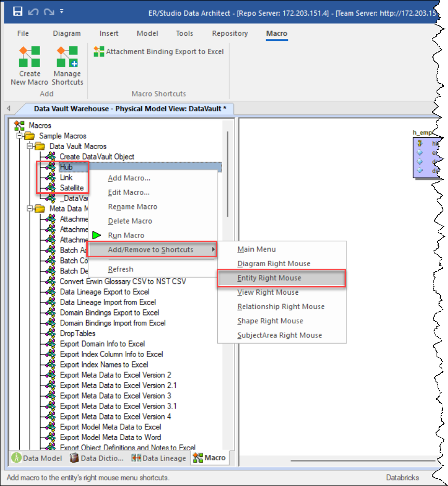Viewport: 448px width, 486px height.
Task: Collapse the Meta Data Macros folder
Action: [30, 208]
